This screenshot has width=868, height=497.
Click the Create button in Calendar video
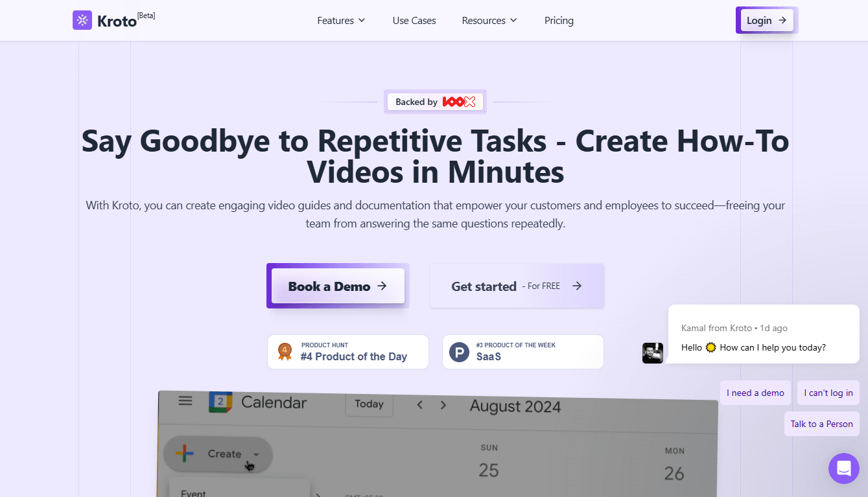[x=218, y=454]
